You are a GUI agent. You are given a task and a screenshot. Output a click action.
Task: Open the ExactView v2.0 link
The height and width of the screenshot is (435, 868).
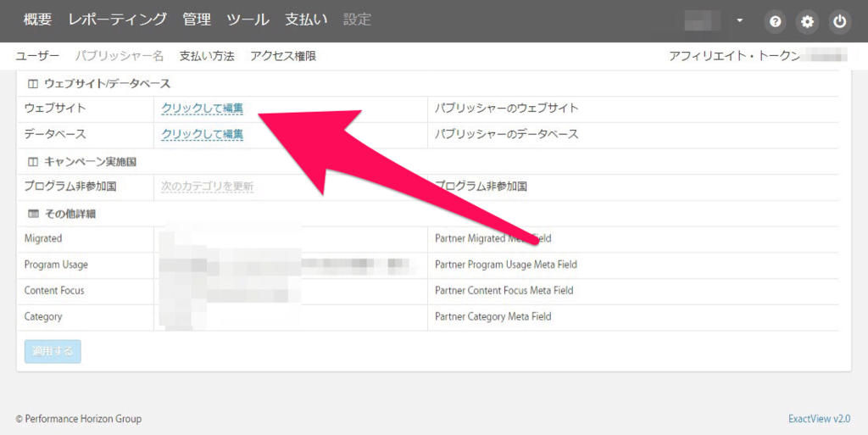coord(820,419)
